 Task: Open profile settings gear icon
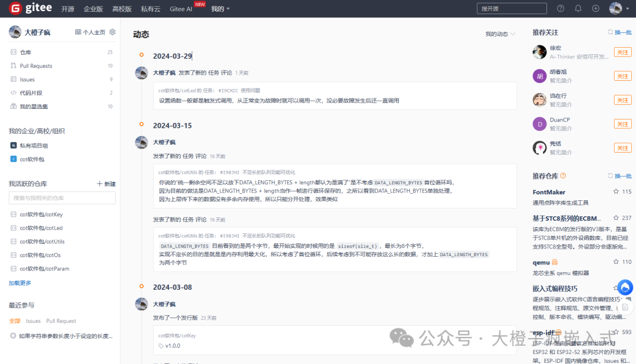coord(112,32)
